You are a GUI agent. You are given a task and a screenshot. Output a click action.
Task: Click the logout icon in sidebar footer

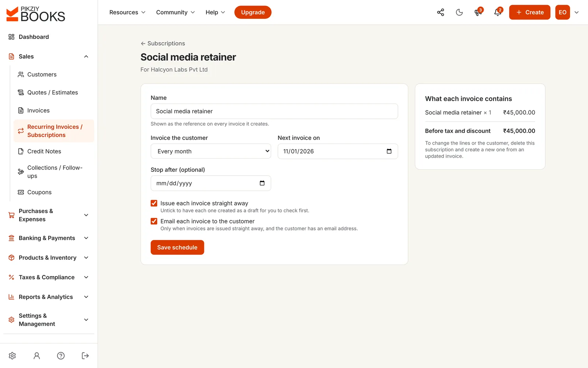(x=85, y=355)
